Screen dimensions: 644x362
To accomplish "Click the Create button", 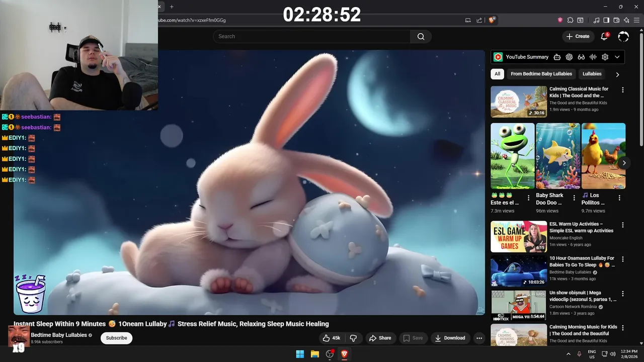I will 578,36.
